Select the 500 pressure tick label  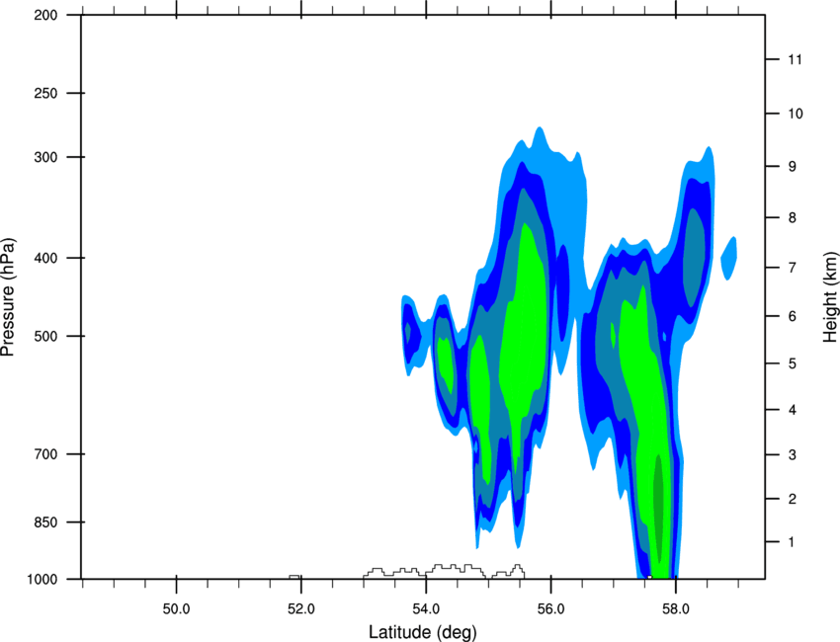click(x=46, y=336)
